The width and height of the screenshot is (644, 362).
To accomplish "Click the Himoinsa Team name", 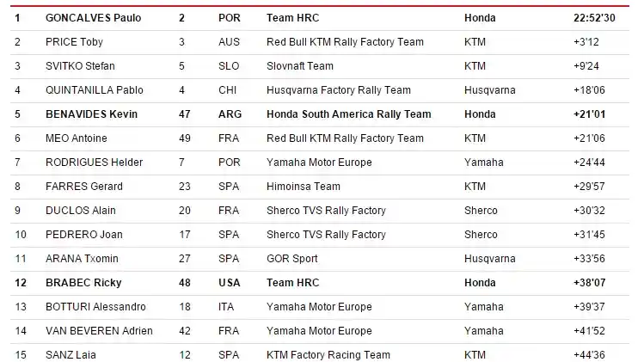I will 303,186.
